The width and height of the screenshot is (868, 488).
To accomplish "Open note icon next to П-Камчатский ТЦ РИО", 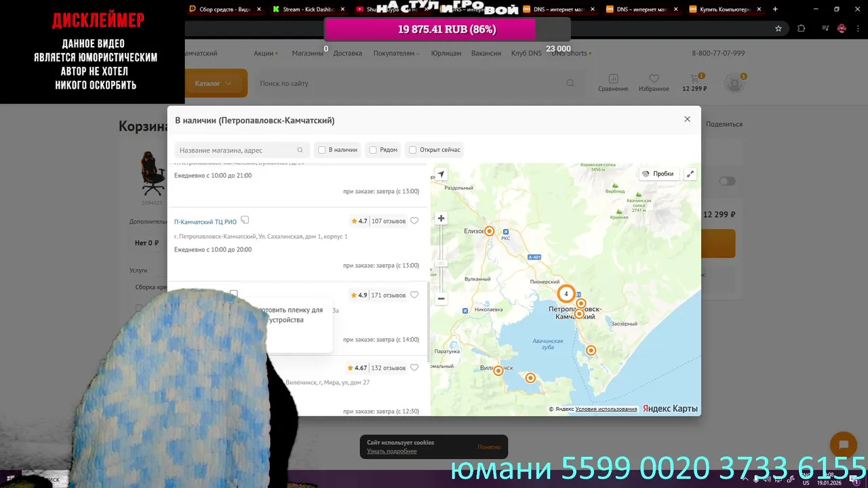I will tap(245, 220).
